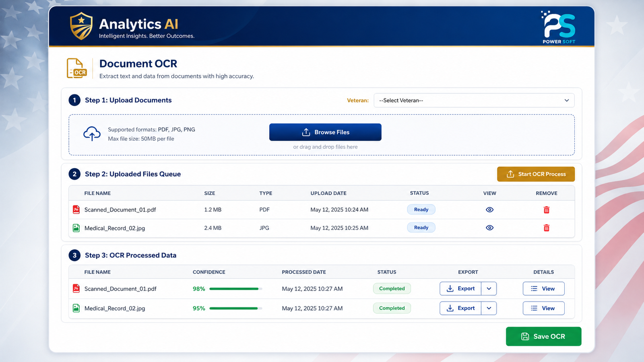Screen dimensions: 644x362
Task: Expand export options arrow for Medical_Record_02.jpg
Action: tap(489, 308)
